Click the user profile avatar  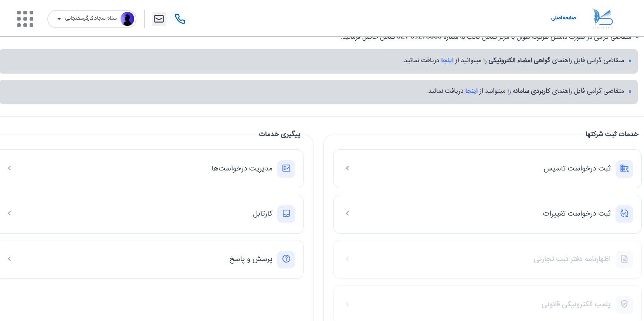[128, 19]
